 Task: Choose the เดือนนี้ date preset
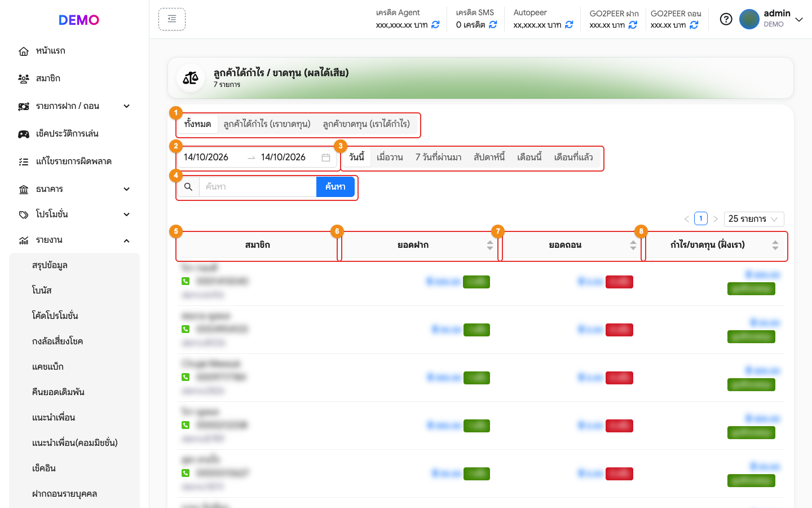pos(529,157)
